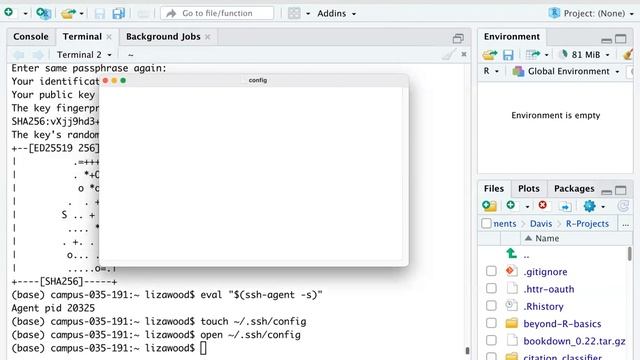Click the Delete files red icon

(542, 205)
